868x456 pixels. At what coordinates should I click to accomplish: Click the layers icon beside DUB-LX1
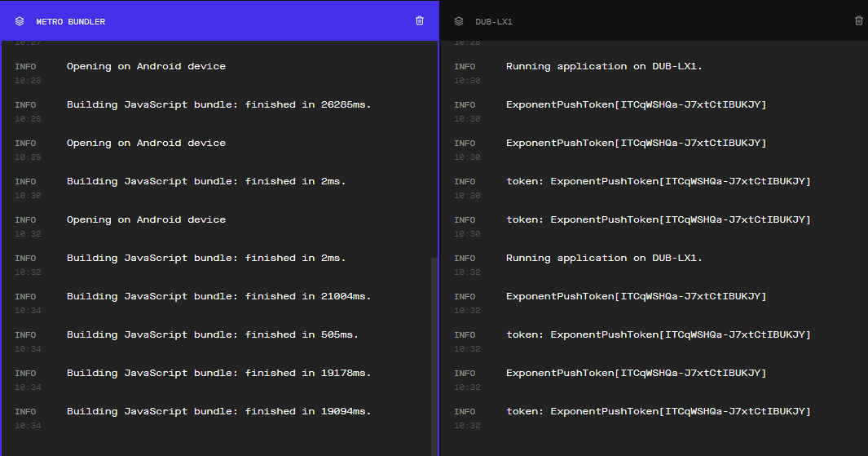(x=459, y=21)
